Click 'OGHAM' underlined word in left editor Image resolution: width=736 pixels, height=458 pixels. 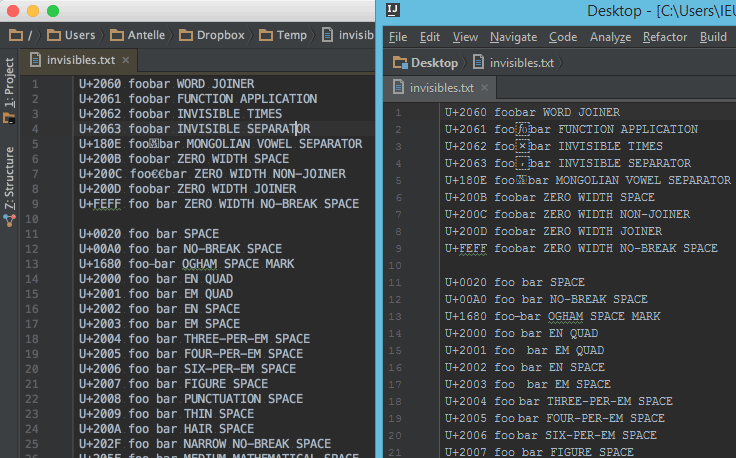[x=199, y=264]
